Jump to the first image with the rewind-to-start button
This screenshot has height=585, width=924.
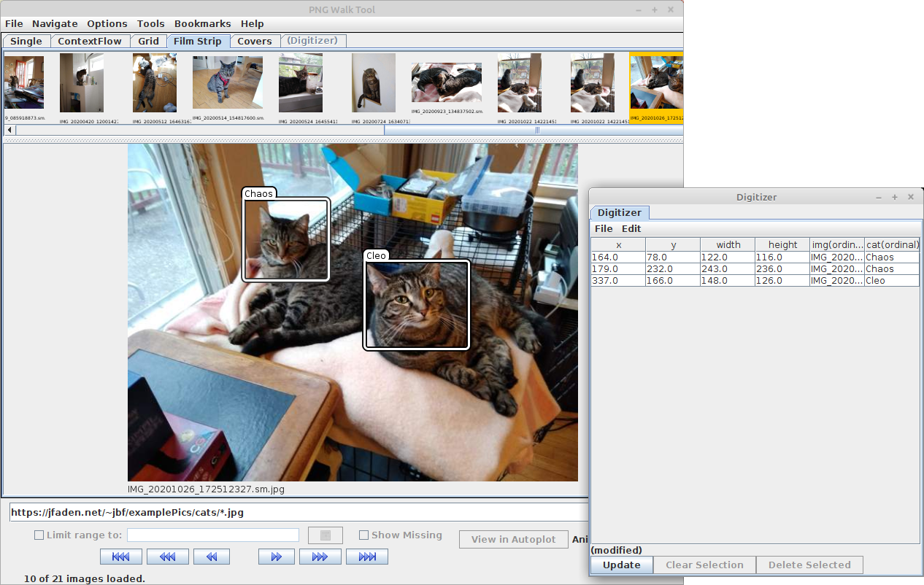coord(121,557)
